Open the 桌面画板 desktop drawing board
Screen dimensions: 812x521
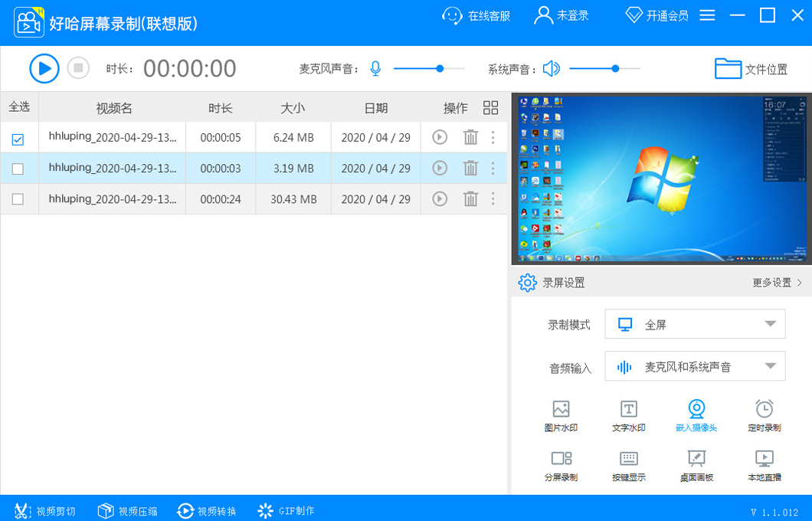tap(696, 466)
